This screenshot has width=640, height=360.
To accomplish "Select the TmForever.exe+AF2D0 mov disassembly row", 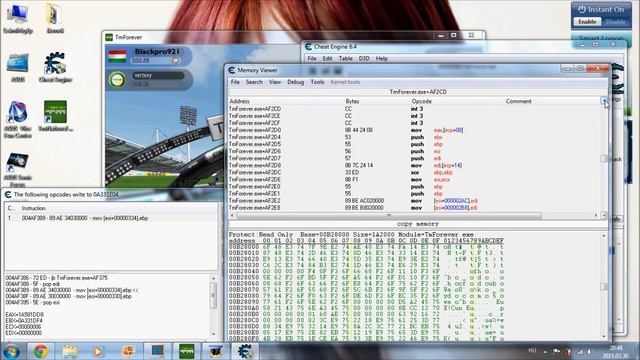I will coord(414,130).
